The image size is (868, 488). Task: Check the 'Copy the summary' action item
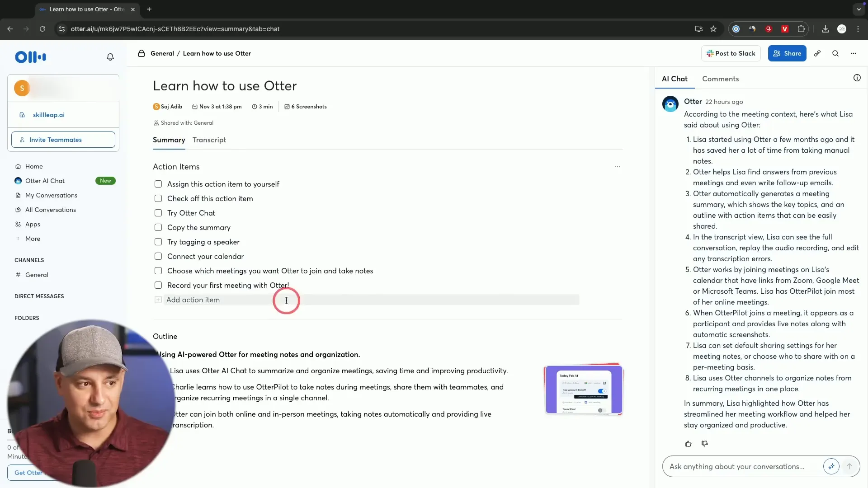(158, 227)
